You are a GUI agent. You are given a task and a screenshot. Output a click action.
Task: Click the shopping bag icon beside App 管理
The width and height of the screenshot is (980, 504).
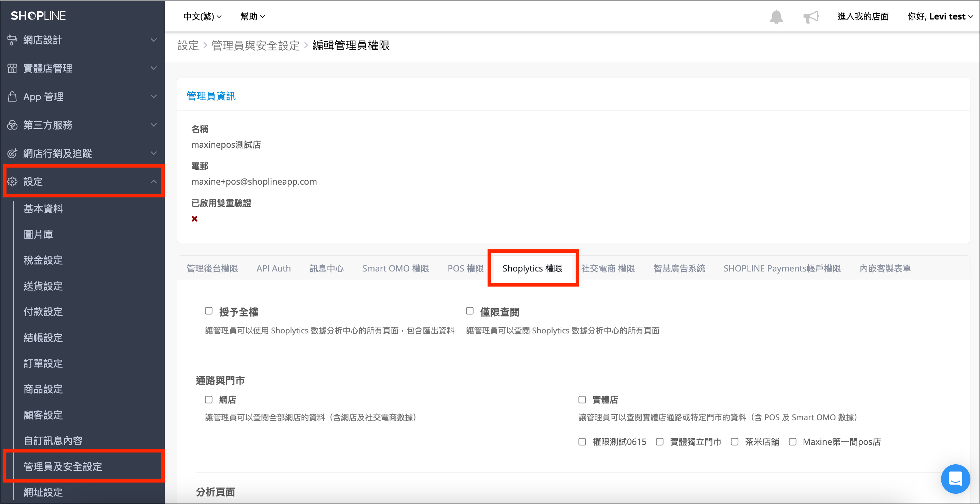click(x=12, y=96)
